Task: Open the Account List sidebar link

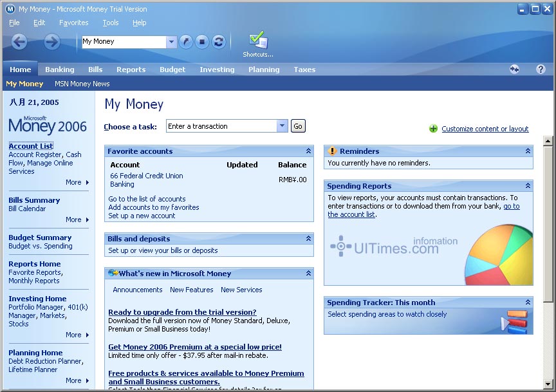Action: pyautogui.click(x=31, y=146)
